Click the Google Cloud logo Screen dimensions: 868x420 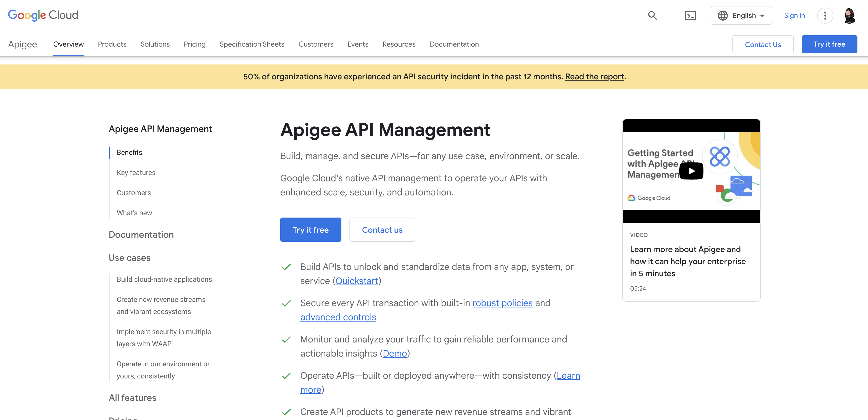point(43,15)
